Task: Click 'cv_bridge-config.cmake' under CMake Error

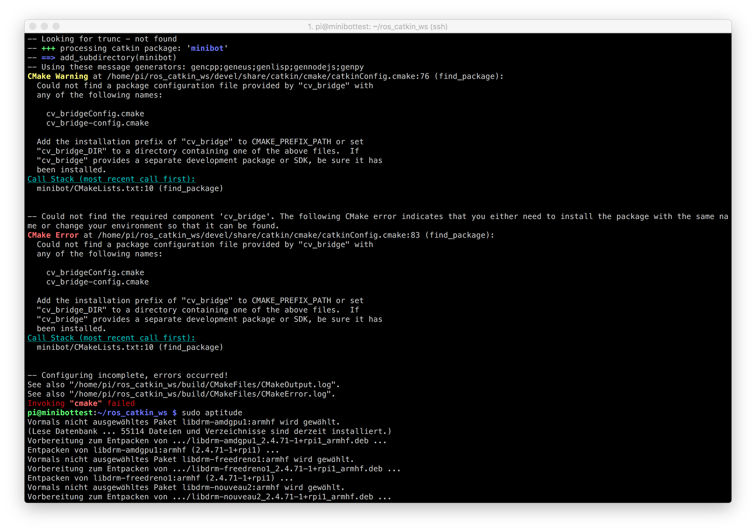Action: (98, 282)
